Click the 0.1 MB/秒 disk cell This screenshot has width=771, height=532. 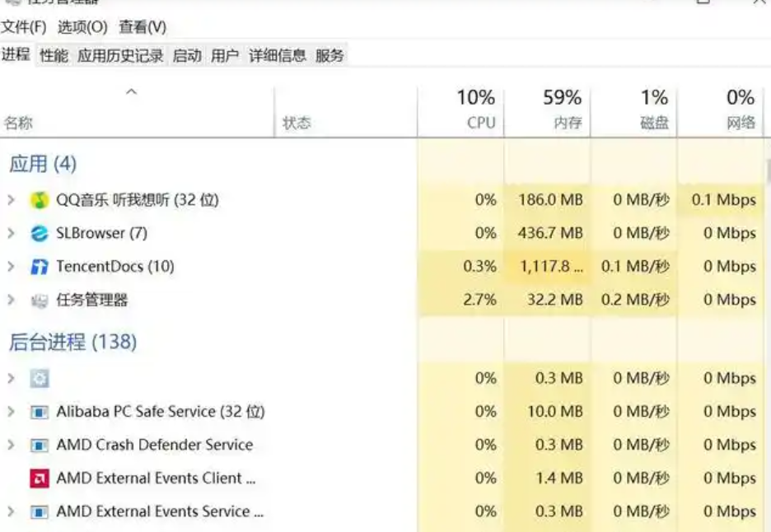coord(633,267)
